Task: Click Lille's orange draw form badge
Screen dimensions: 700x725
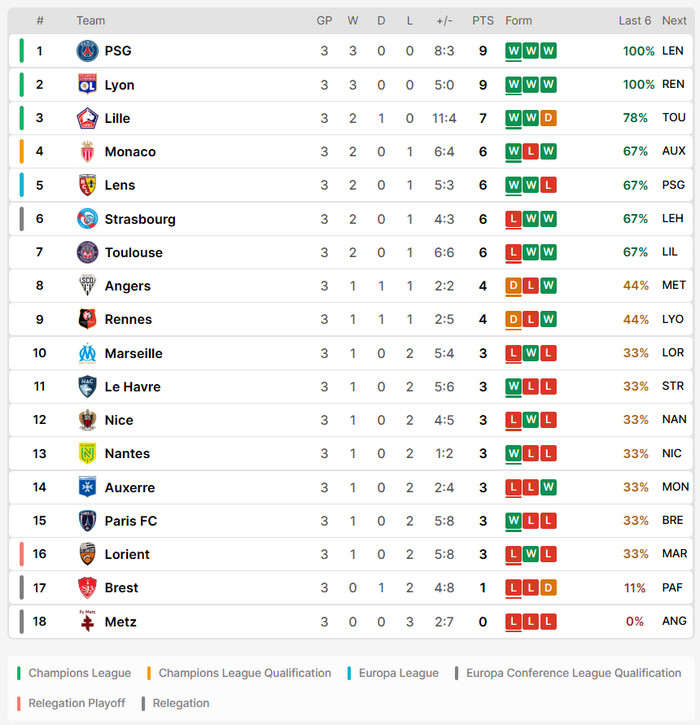Action: click(x=548, y=118)
